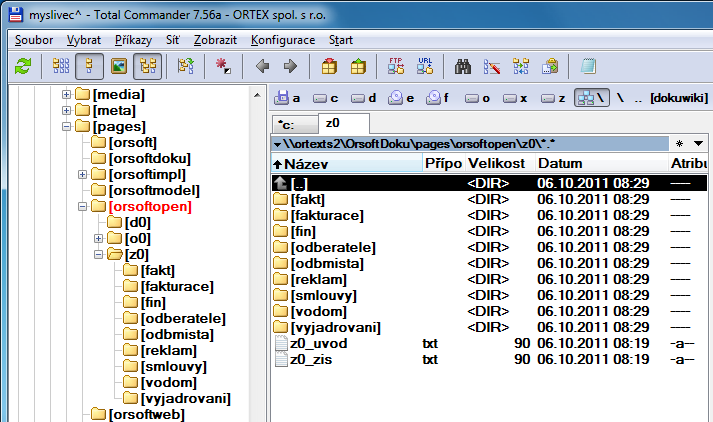Image resolution: width=713 pixels, height=422 pixels.
Task: Toggle the folder tree view button
Action: tap(149, 67)
